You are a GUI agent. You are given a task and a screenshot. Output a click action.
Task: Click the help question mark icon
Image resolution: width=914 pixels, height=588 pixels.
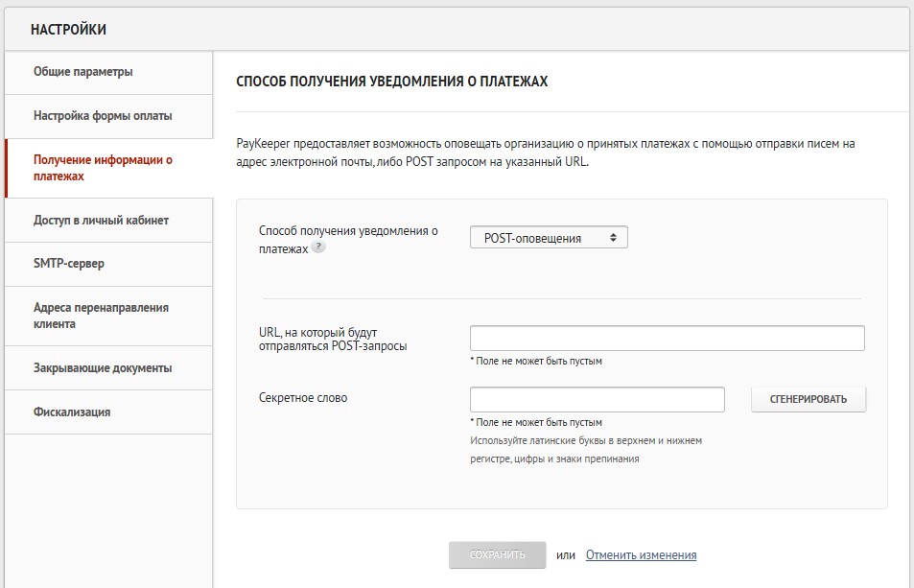(318, 247)
